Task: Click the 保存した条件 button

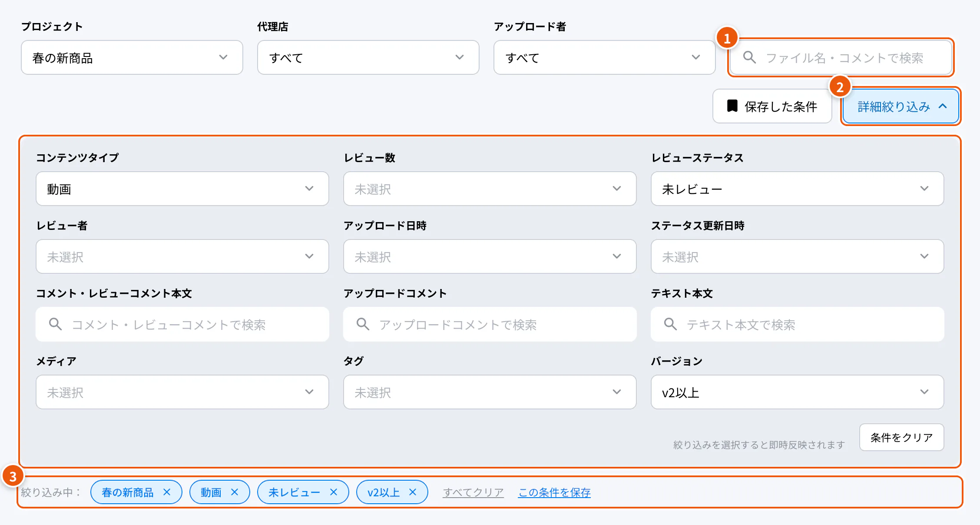Action: pos(772,106)
